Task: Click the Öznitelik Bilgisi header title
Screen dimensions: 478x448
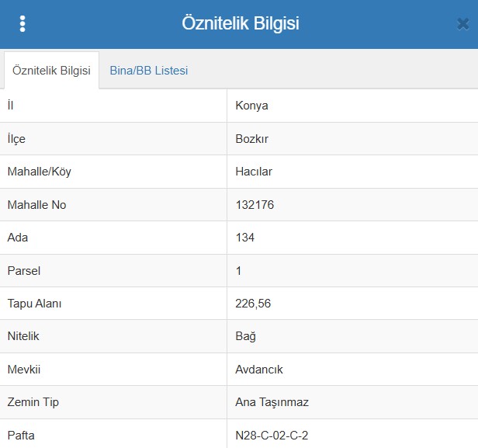Action: click(241, 23)
